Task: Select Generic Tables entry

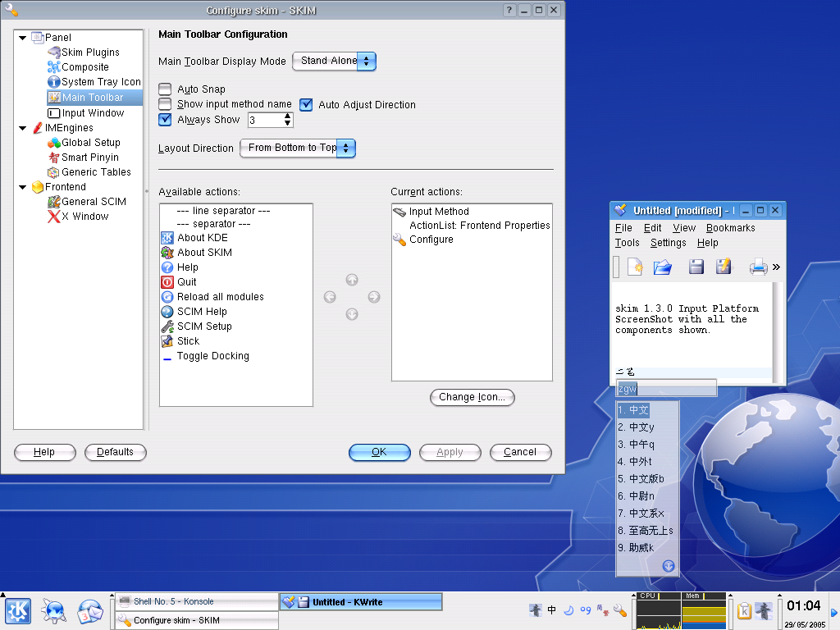Action: pos(89,172)
